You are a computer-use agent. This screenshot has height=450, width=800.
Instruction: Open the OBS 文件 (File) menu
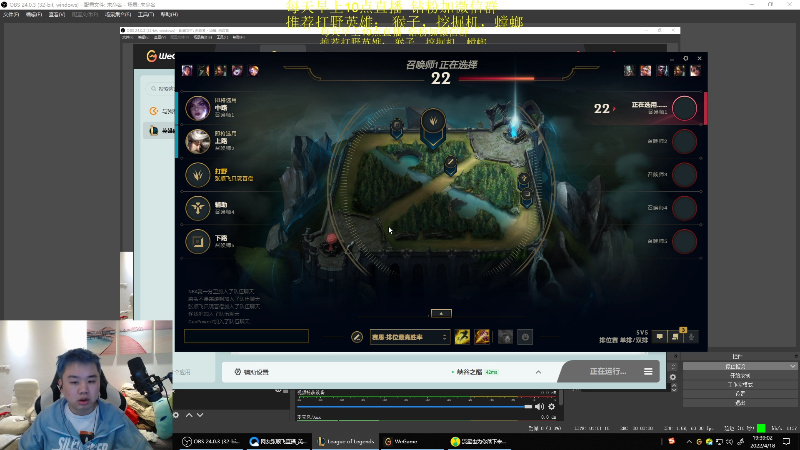click(x=11, y=14)
